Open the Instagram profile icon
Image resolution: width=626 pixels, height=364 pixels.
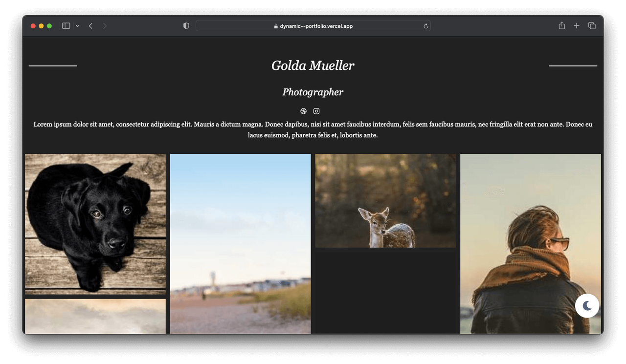pyautogui.click(x=316, y=111)
